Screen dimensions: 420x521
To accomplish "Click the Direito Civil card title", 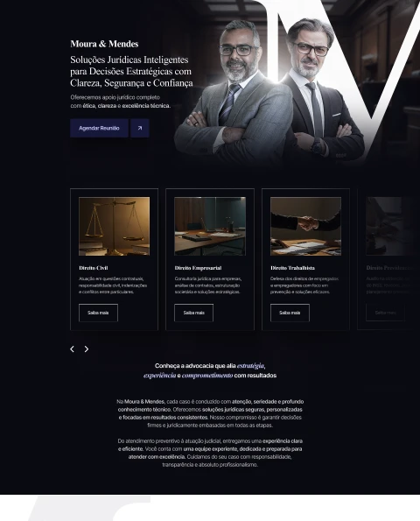I will click(x=94, y=268).
